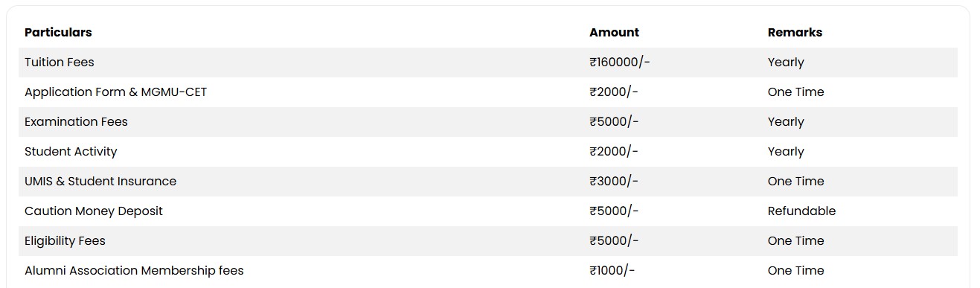This screenshot has width=980, height=288.
Task: Click the Caution Money Deposit label
Action: 94,211
